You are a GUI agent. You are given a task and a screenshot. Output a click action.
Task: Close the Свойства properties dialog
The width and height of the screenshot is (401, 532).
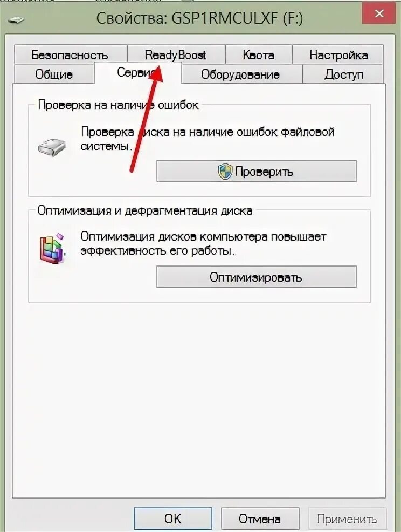tap(379, 14)
